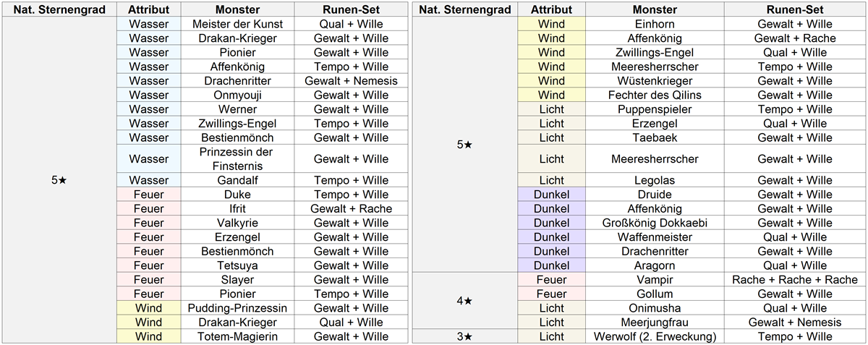
Task: Click the Meister der Kunst monster cell
Action: click(x=237, y=24)
